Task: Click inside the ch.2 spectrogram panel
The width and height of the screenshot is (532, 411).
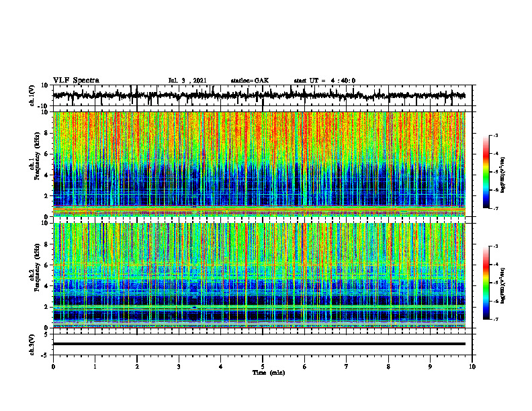Action: (259, 275)
